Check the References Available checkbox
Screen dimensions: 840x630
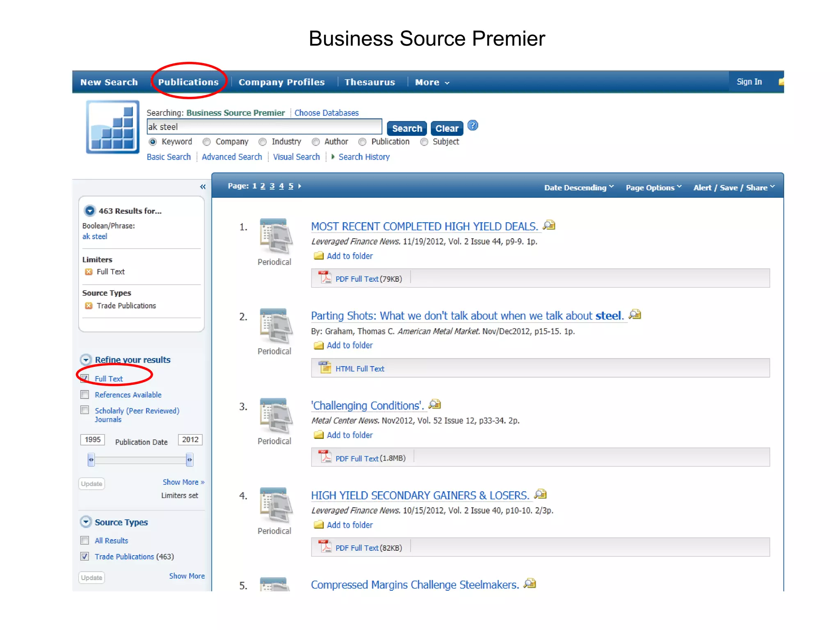(84, 395)
